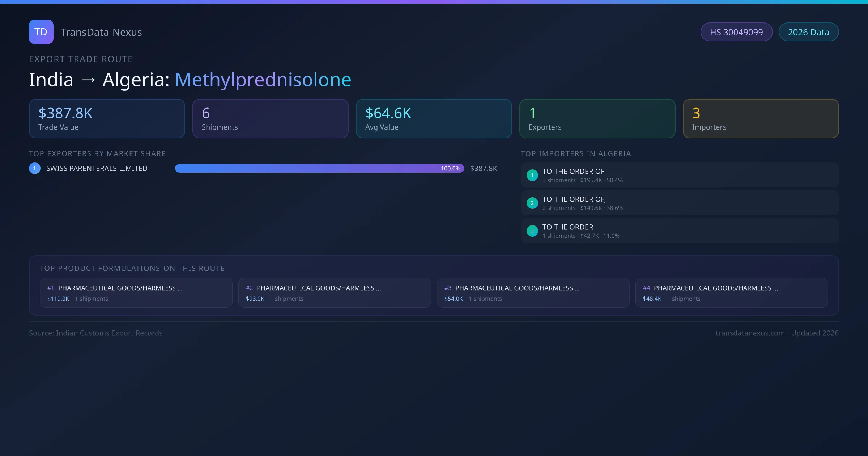Click exporter rank 1 circle badge
Image resolution: width=868 pixels, height=456 pixels.
35,168
